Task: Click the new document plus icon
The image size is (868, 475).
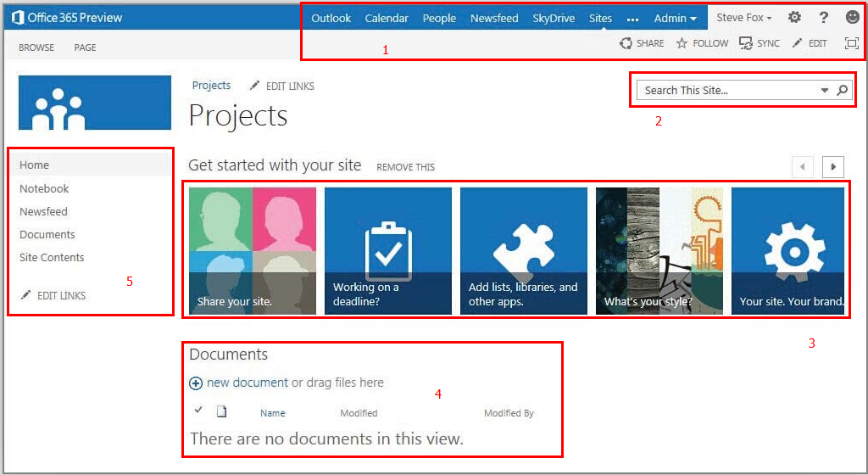Action: click(x=196, y=383)
